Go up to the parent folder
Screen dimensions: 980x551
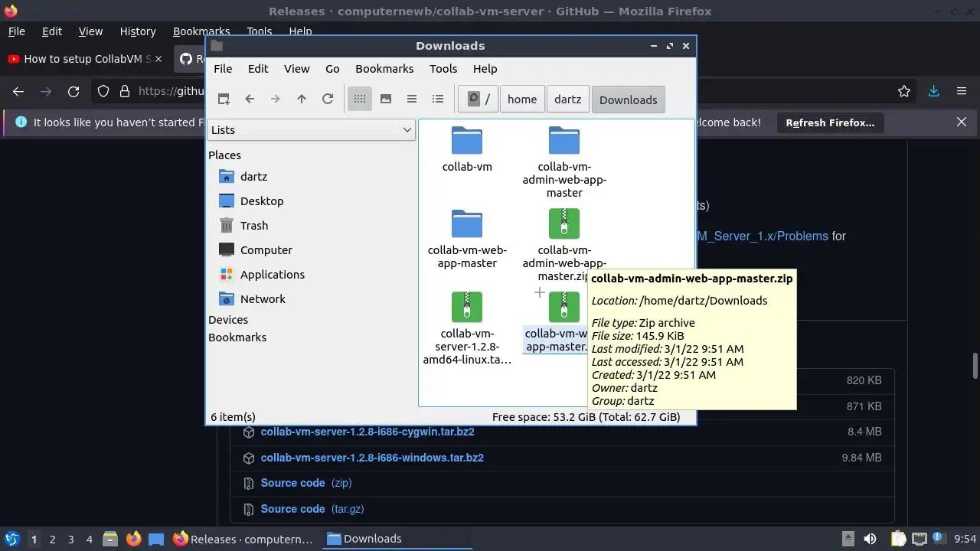tap(302, 99)
